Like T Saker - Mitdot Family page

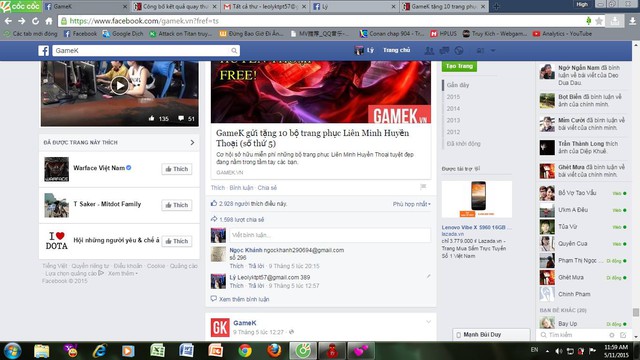point(177,205)
